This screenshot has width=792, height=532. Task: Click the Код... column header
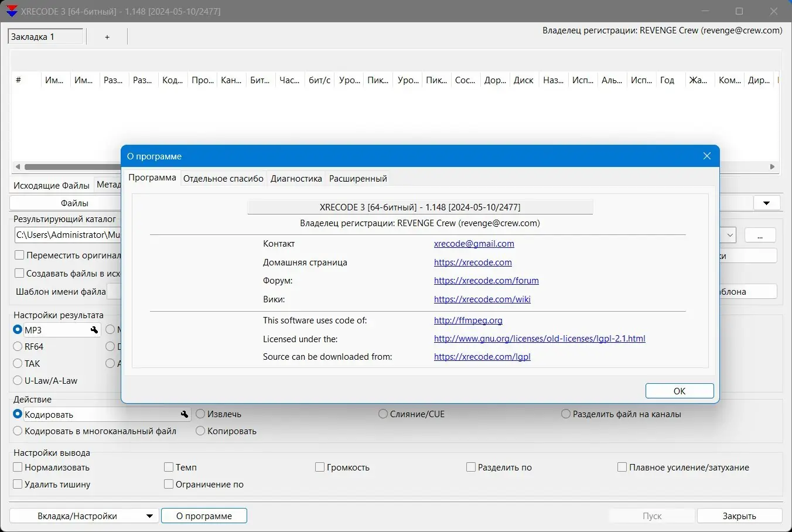coord(173,80)
